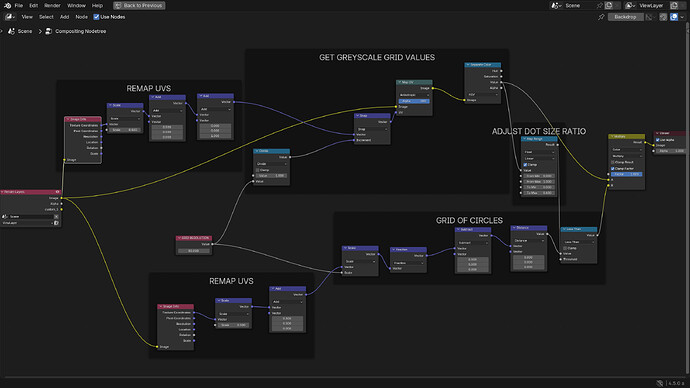Viewport: 690px width, 388px height.
Task: Toggle the overlays icon in header
Action: pos(674,17)
